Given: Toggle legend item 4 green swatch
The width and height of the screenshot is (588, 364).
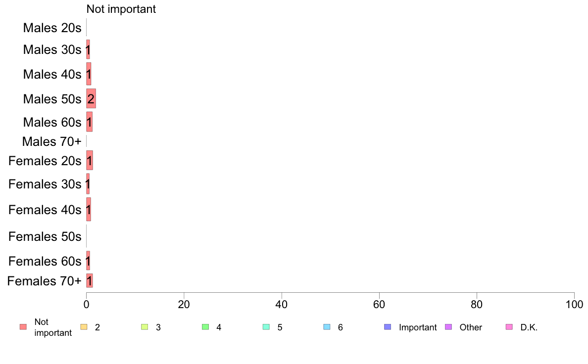Looking at the screenshot, I should click(x=205, y=327).
